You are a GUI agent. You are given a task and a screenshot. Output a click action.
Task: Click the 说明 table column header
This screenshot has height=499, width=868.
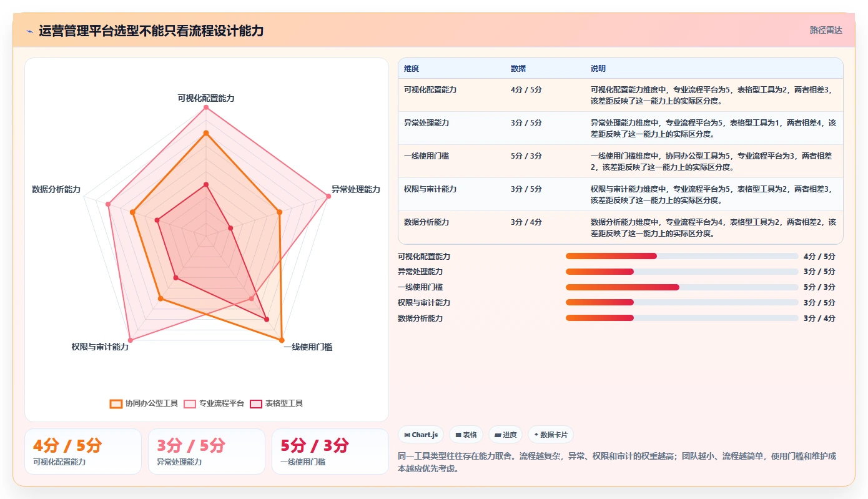click(x=598, y=68)
